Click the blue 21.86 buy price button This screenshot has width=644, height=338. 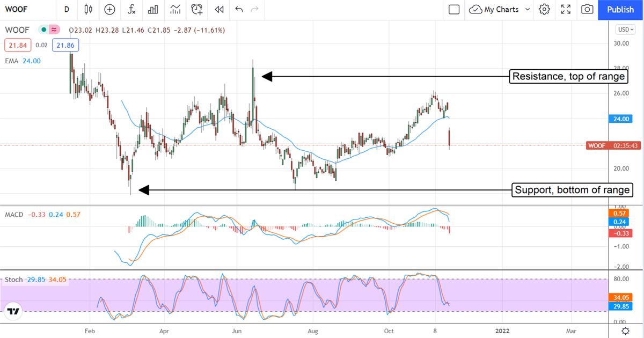tap(65, 45)
